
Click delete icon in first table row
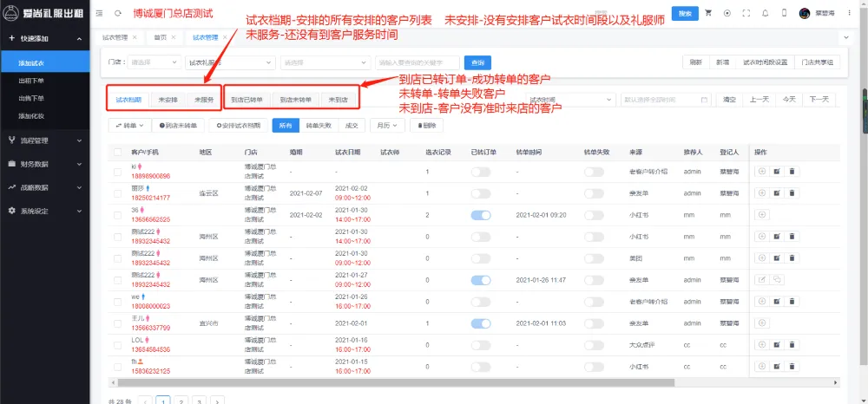tap(792, 172)
